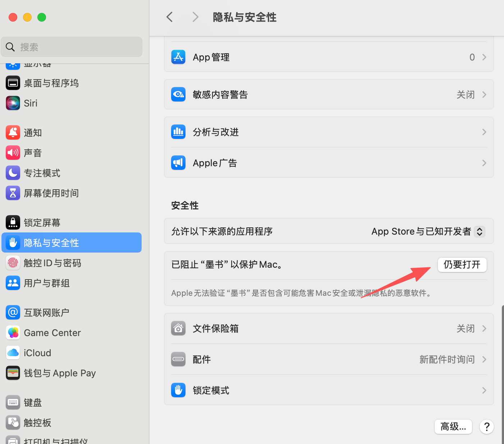
Task: Click the 安全性 section heading
Action: (x=185, y=205)
